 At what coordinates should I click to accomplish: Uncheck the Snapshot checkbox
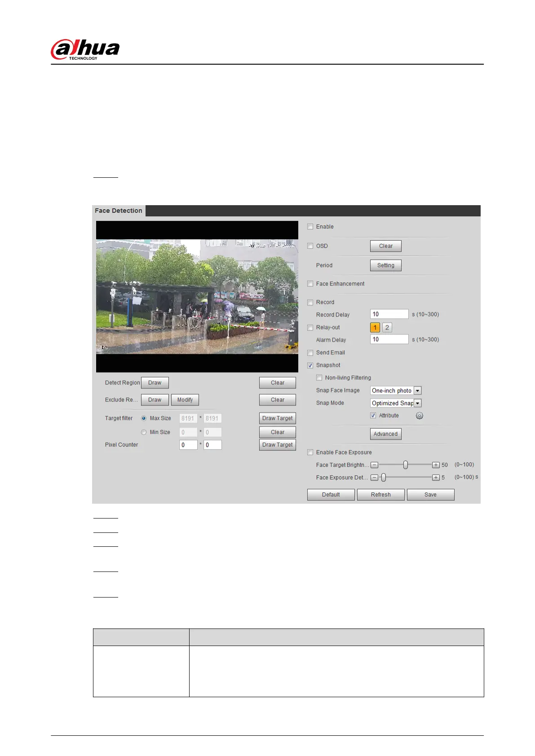click(x=310, y=365)
